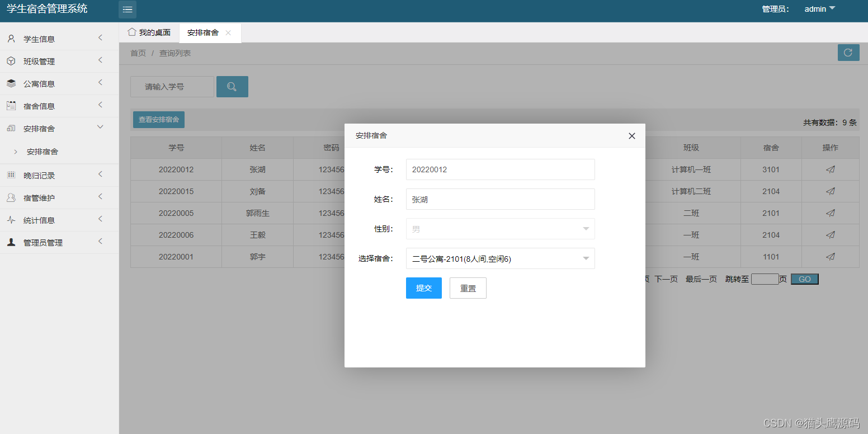Viewport: 868px width, 434px height.
Task: Click the 宿管维护 users icon
Action: click(x=11, y=197)
